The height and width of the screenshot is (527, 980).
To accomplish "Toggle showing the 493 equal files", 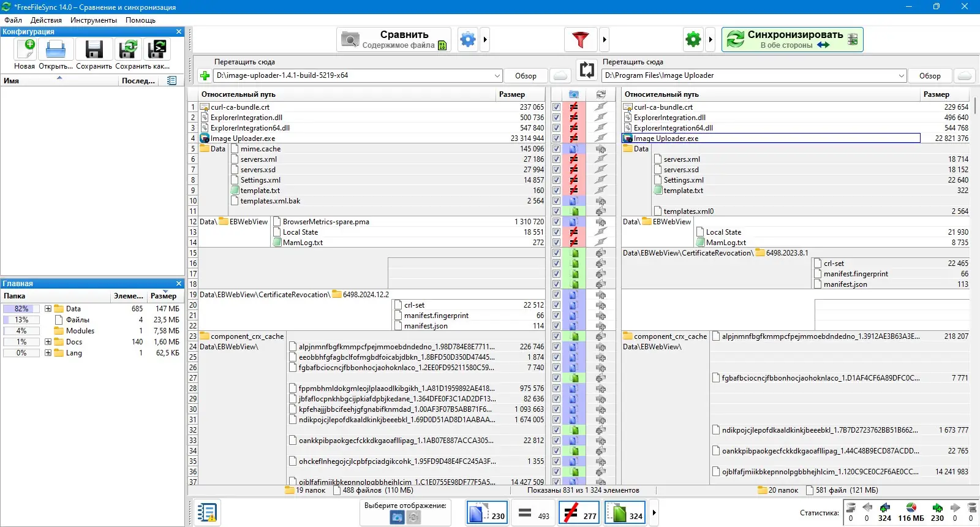I will [x=534, y=513].
